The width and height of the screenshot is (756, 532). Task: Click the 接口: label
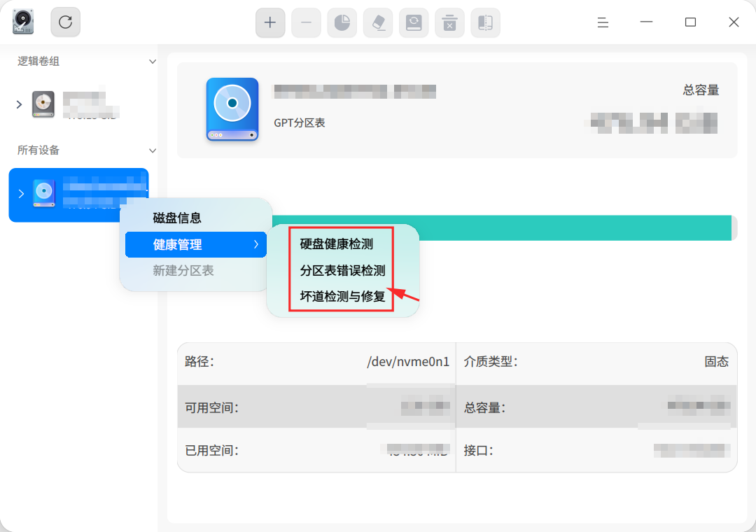pos(479,451)
